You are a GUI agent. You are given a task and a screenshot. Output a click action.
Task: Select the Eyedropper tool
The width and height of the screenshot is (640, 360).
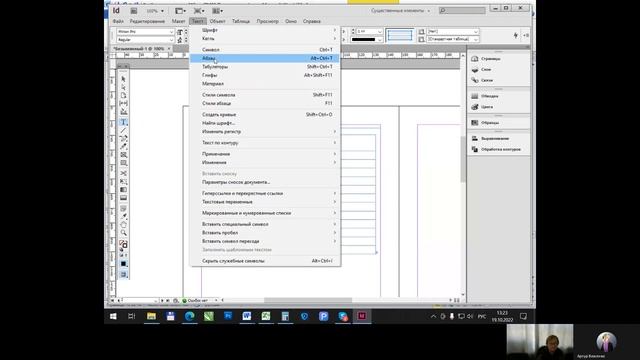[x=123, y=216]
